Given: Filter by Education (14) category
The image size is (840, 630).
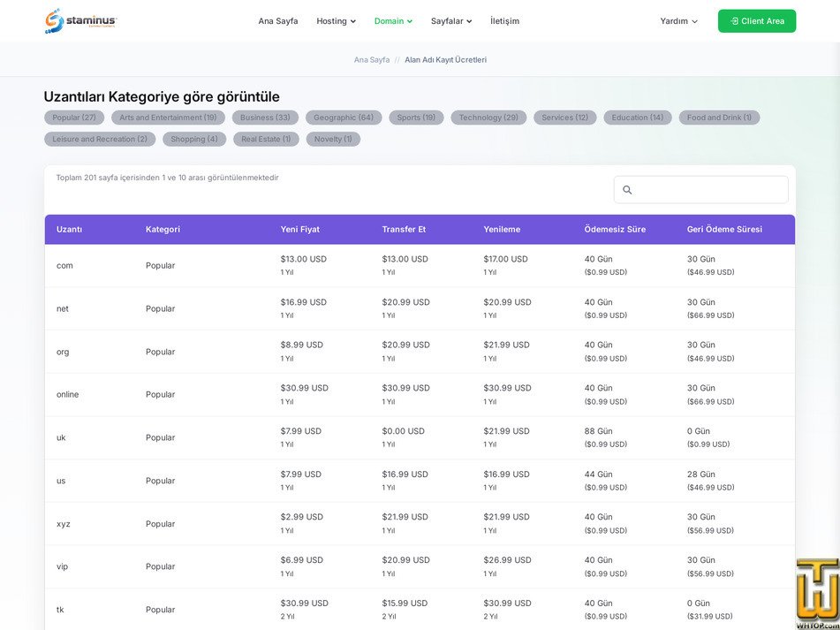Looking at the screenshot, I should point(638,118).
